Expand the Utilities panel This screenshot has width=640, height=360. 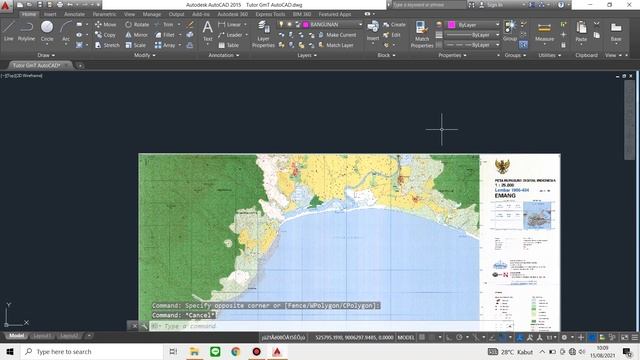point(549,55)
